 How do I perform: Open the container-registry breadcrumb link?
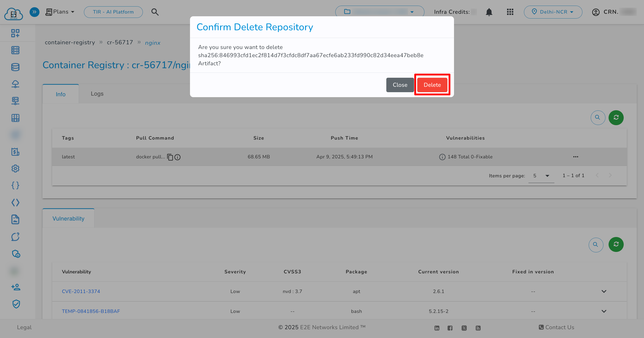point(70,42)
